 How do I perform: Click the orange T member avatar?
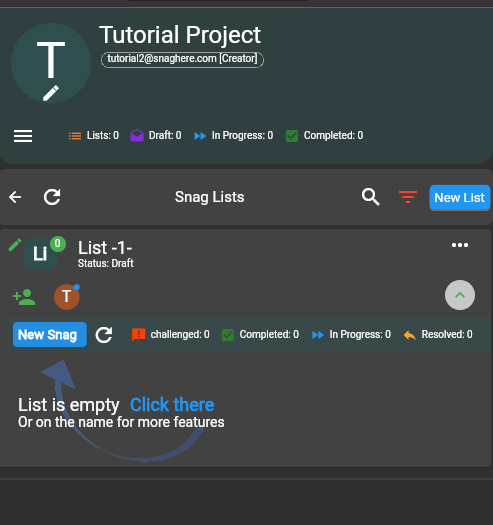click(x=67, y=297)
